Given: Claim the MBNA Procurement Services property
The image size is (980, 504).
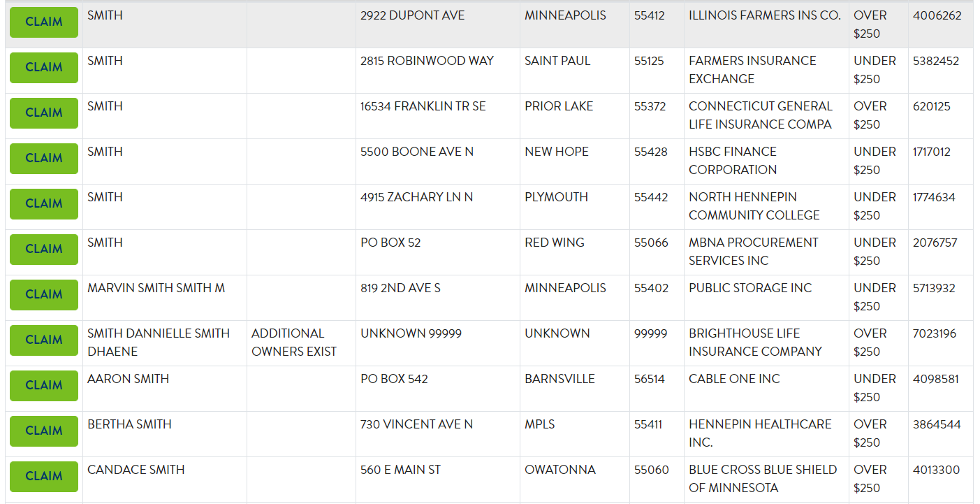Looking at the screenshot, I should coord(43,250).
